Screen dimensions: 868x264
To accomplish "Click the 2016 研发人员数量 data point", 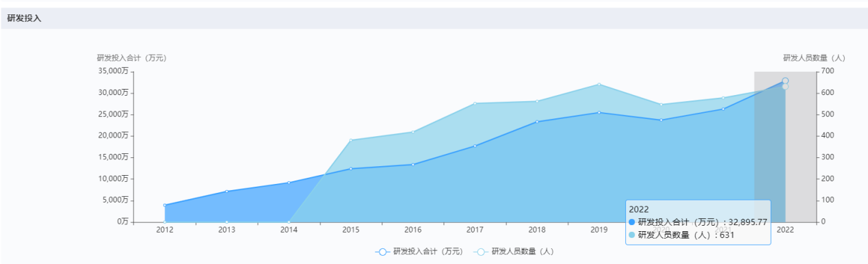I will click(413, 131).
